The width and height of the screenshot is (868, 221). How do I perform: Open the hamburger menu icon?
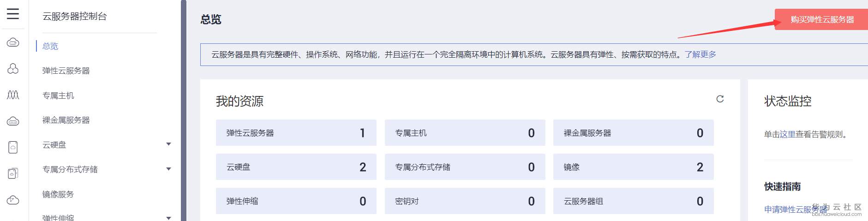click(13, 14)
